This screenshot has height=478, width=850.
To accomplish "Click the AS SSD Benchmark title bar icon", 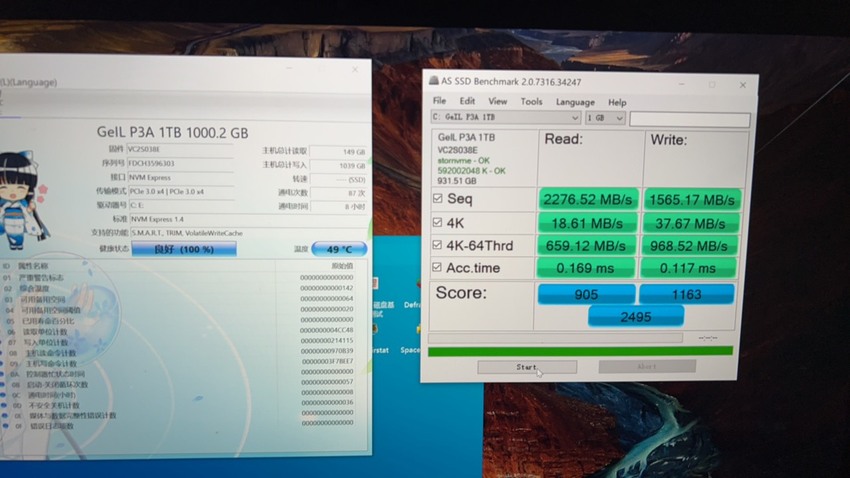I will click(434, 81).
